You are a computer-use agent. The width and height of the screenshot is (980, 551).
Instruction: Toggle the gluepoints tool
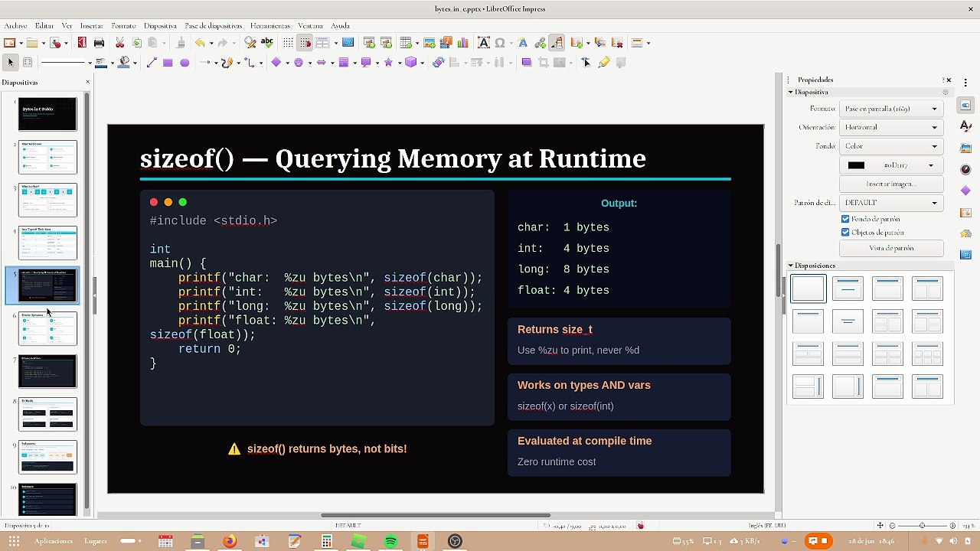click(604, 63)
